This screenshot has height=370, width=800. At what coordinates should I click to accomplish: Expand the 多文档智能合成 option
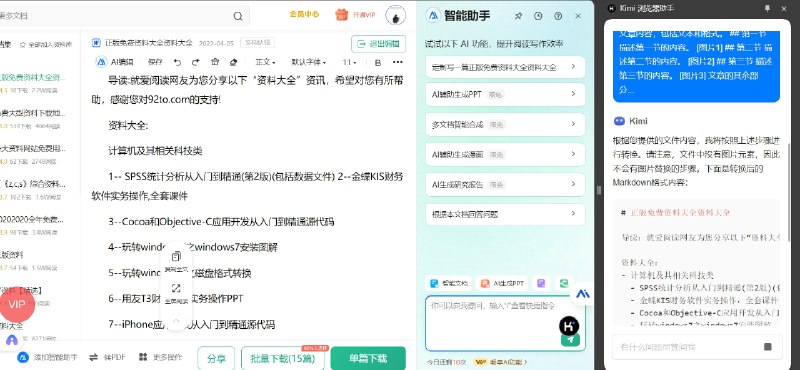505,124
